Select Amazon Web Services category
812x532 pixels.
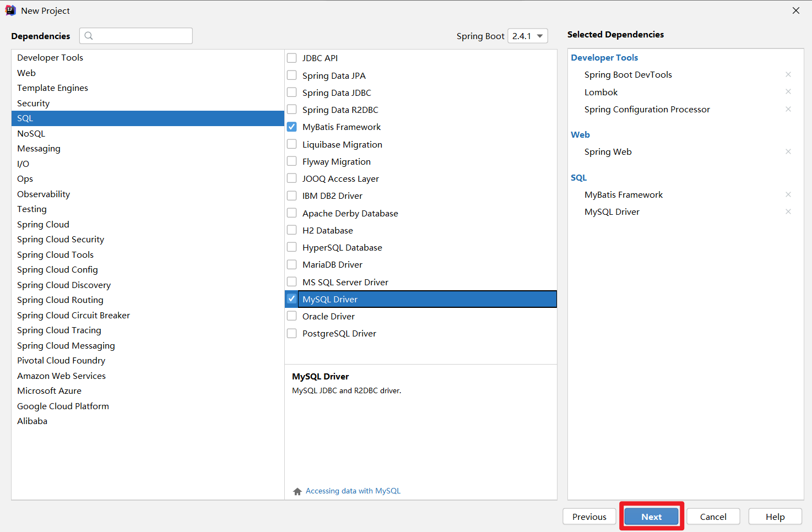(148, 376)
